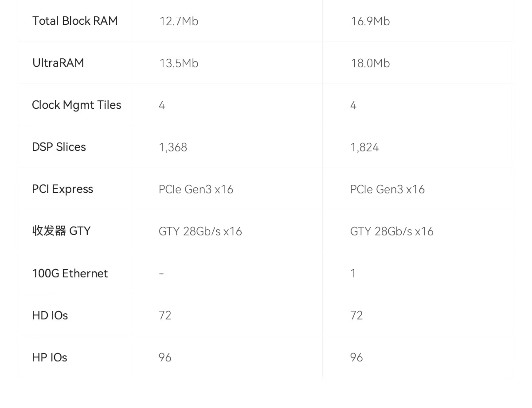The height and width of the screenshot is (408, 532).
Task: Click first column GTY 28Gb/s x16 cell
Action: tap(200, 231)
